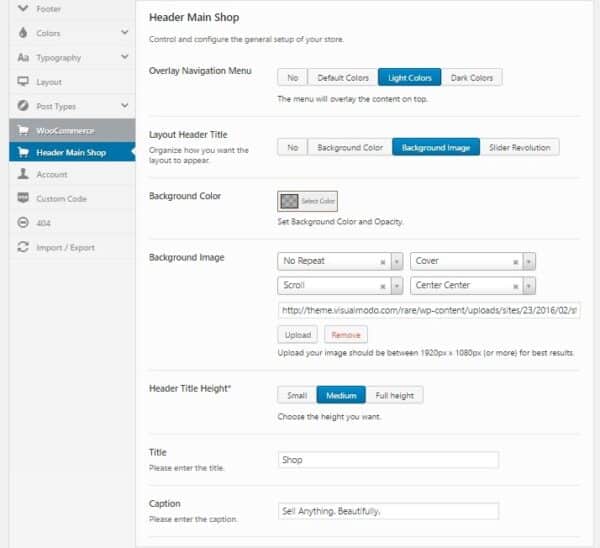Set Layout Header Title to No
The width and height of the screenshot is (600, 548).
[292, 147]
